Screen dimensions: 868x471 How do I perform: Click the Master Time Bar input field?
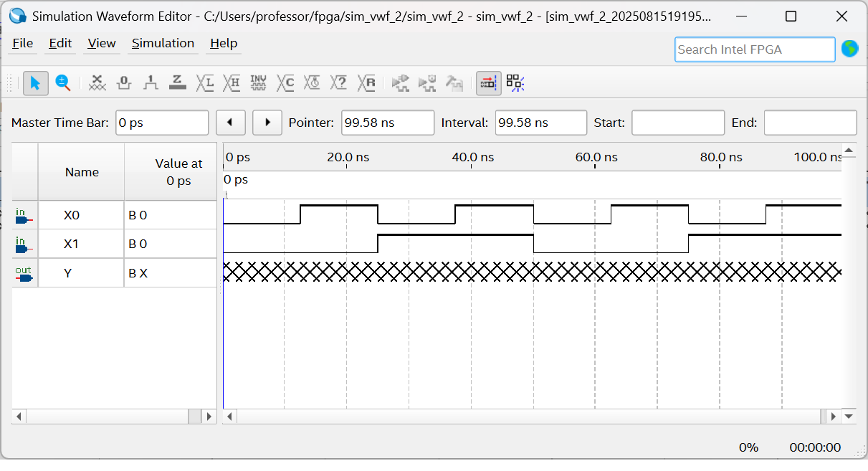coord(162,123)
